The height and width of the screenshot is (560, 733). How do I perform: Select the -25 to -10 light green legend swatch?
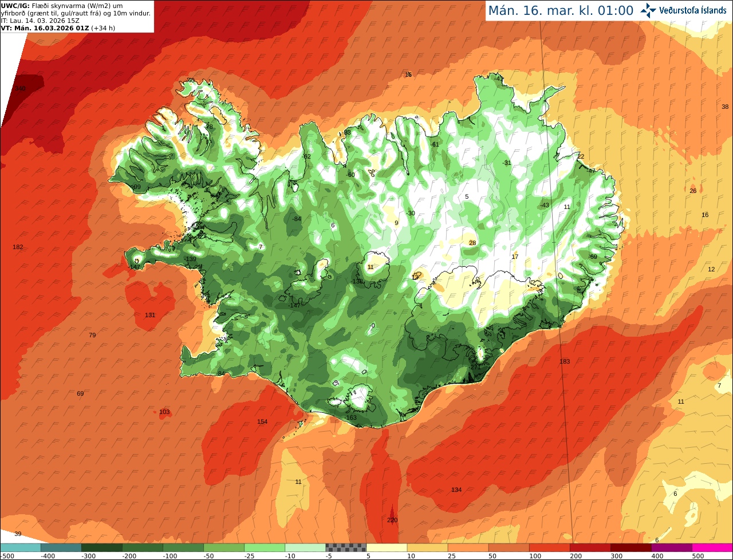[264, 547]
